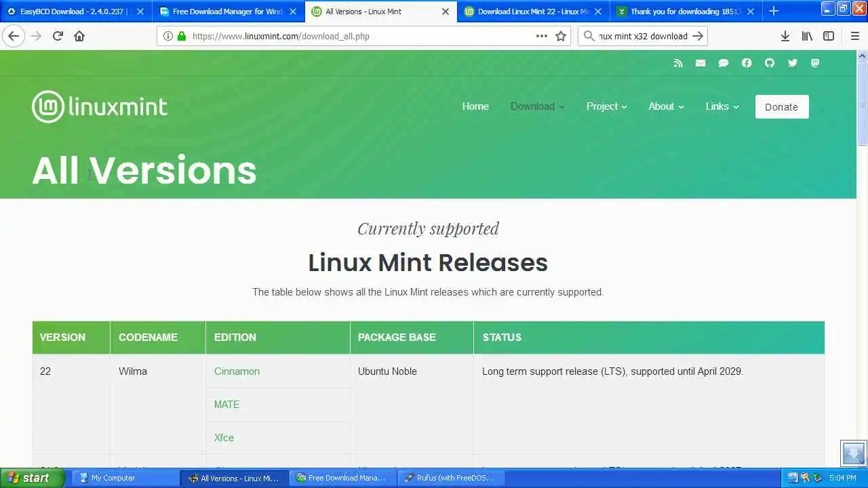Switch to Rufus window in taskbar
This screenshot has height=488, width=868.
[451, 478]
